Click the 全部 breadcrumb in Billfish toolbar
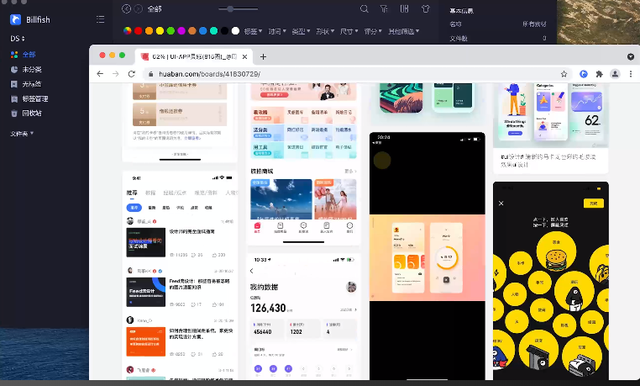Viewport: 640px width, 386px height. pyautogui.click(x=154, y=9)
